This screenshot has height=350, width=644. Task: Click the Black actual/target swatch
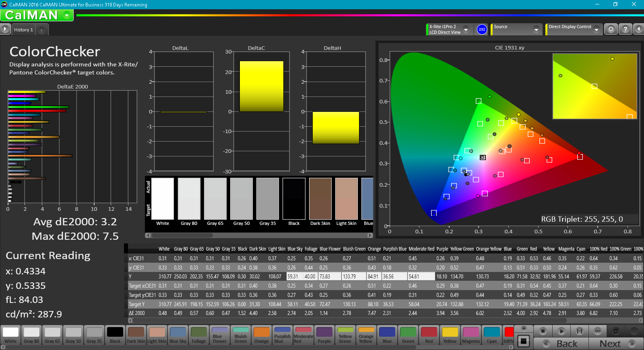point(294,199)
